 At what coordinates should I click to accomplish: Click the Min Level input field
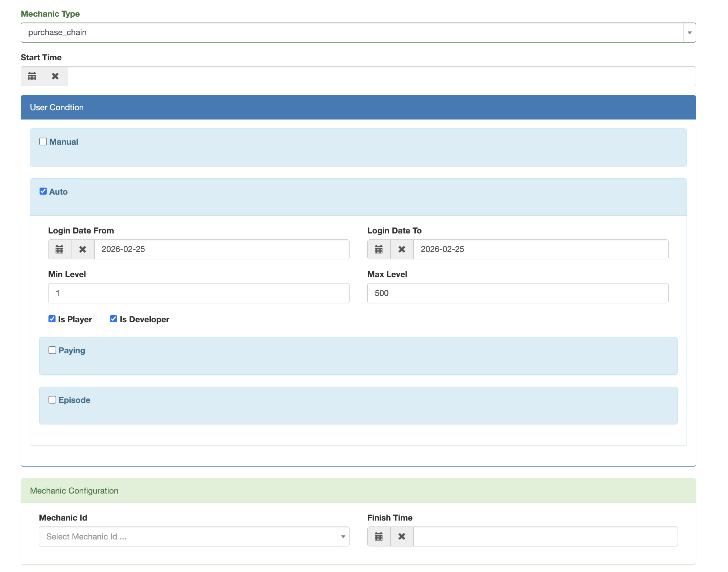click(x=198, y=293)
